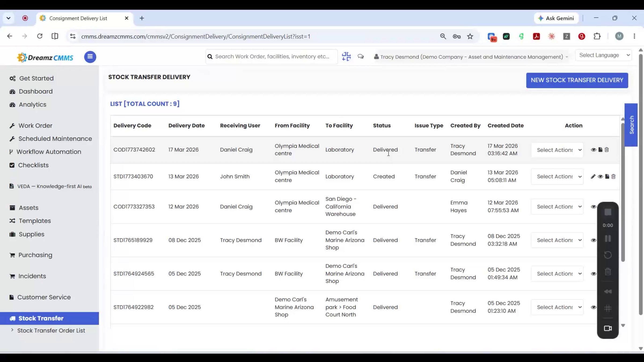This screenshot has width=644, height=362.
Task: Open a new browser tab with plus
Action: click(x=142, y=18)
